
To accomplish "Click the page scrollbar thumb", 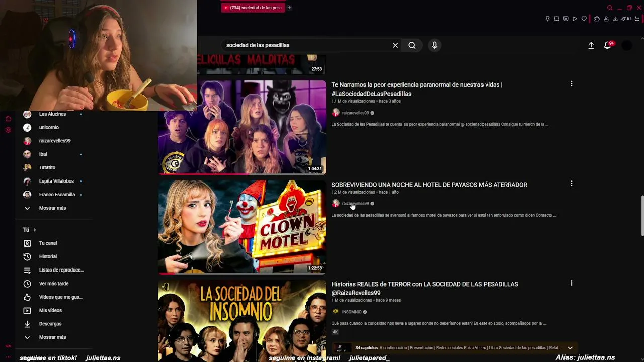I will pos(642,216).
